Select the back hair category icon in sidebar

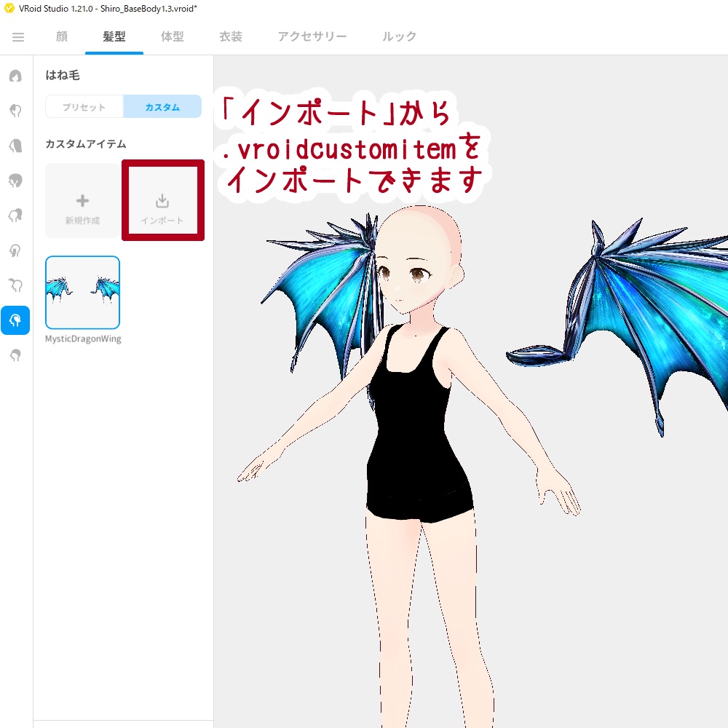15,145
